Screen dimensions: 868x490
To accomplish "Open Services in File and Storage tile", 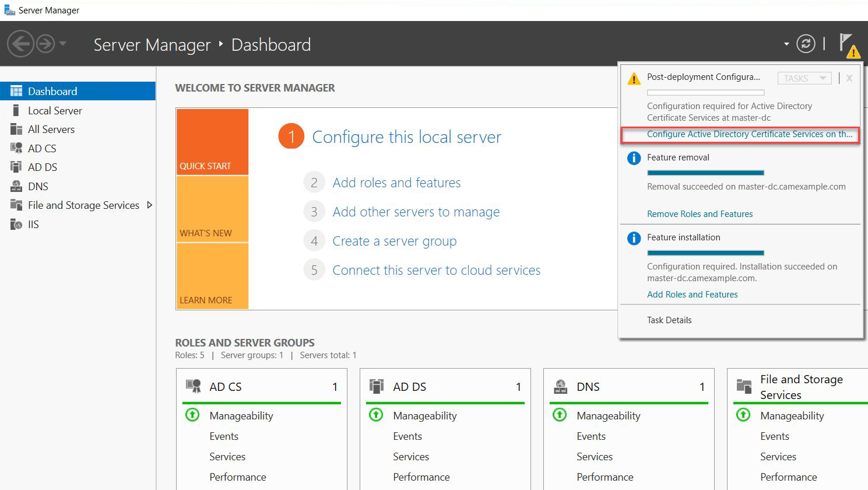I will coord(778,457).
